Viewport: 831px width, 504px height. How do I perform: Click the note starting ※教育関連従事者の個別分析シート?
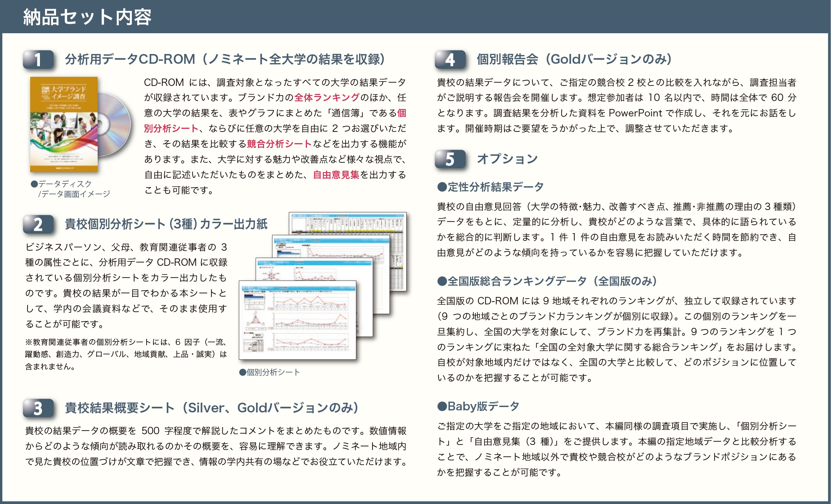pyautogui.click(x=126, y=354)
